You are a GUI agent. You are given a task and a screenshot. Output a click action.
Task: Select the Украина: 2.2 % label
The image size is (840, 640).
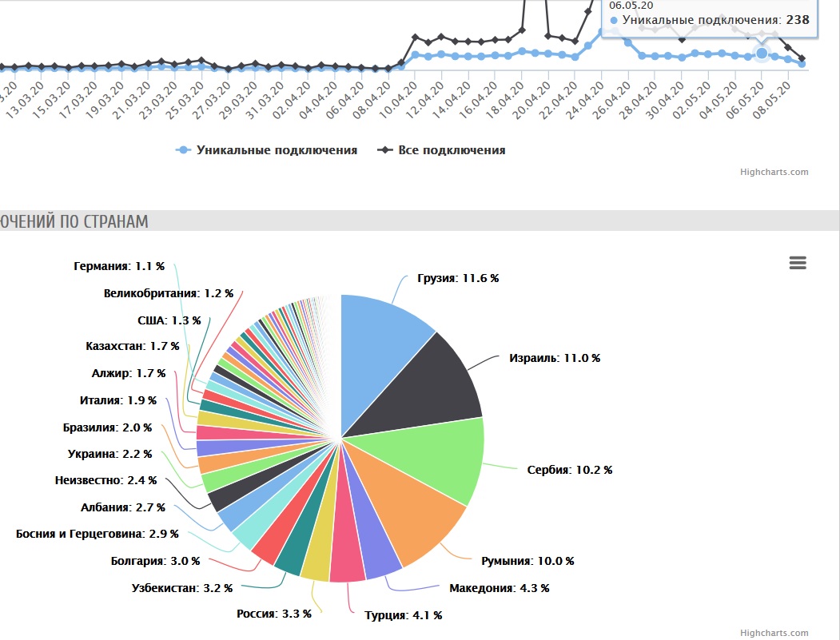109,454
